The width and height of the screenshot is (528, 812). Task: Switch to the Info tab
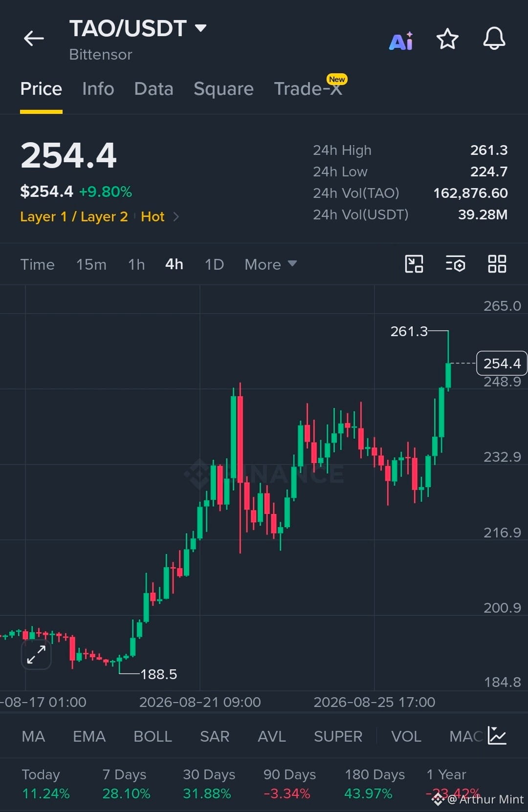click(x=98, y=89)
